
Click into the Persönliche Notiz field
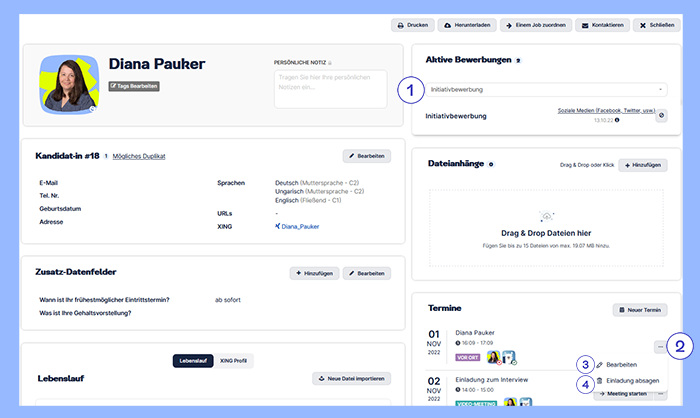coord(330,88)
